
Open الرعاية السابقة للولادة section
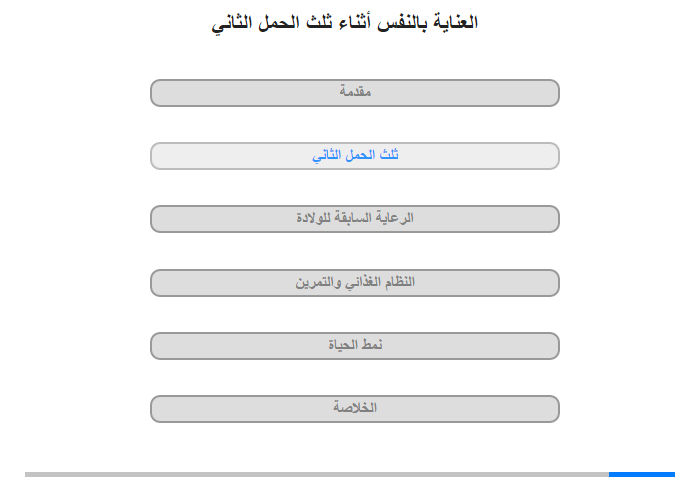(354, 219)
